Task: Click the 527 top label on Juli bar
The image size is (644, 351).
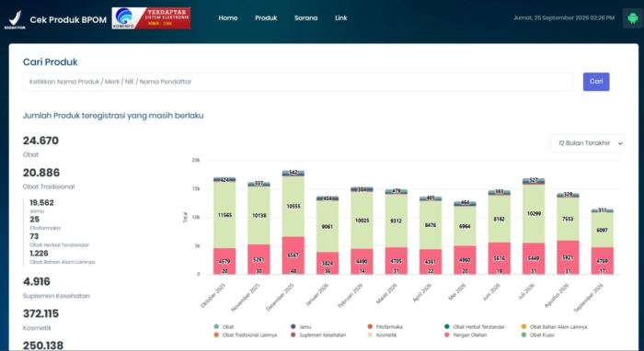Action: click(534, 180)
